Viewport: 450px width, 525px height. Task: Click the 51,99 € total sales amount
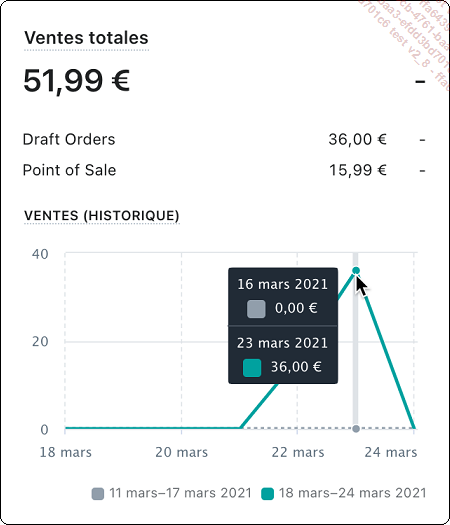point(76,81)
